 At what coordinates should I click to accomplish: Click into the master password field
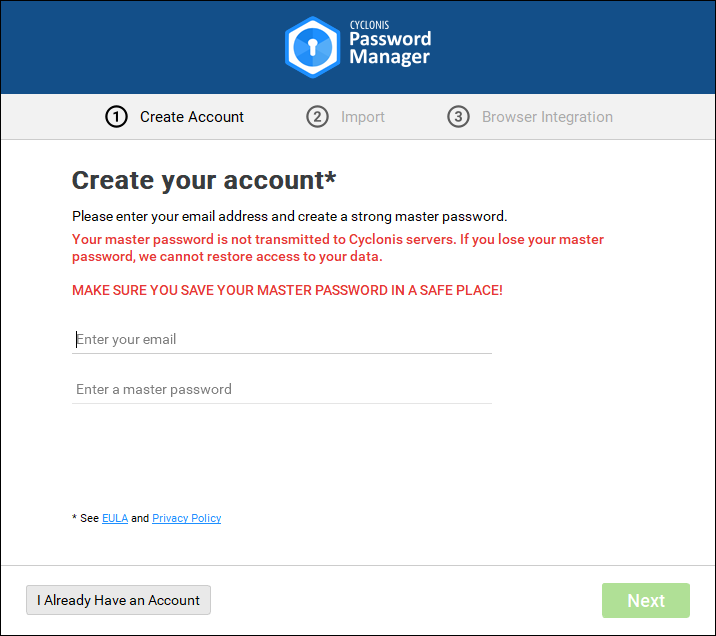[282, 390]
